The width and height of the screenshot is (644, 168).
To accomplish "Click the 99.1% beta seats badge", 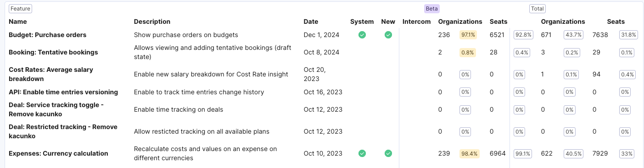I will coord(524,153).
